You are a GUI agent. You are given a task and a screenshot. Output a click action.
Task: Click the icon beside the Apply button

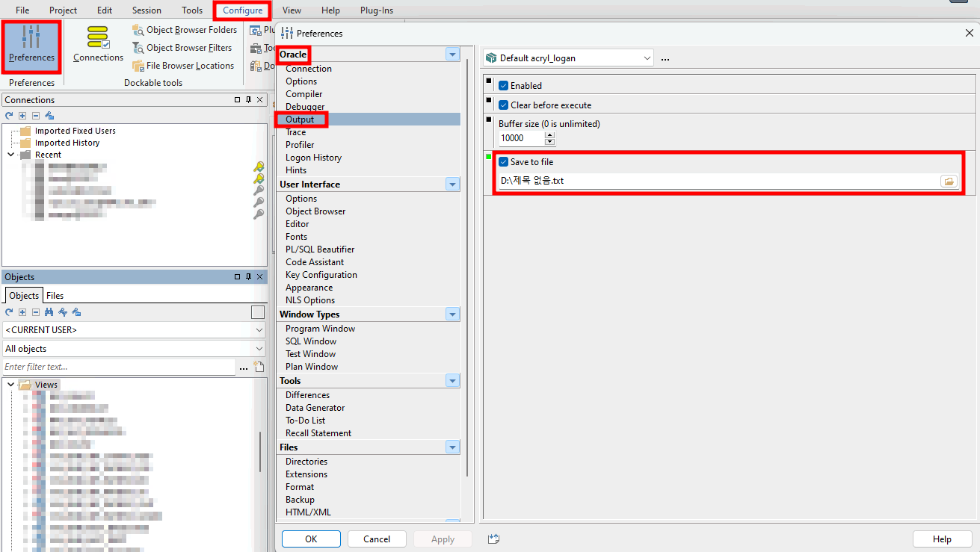pyautogui.click(x=493, y=539)
